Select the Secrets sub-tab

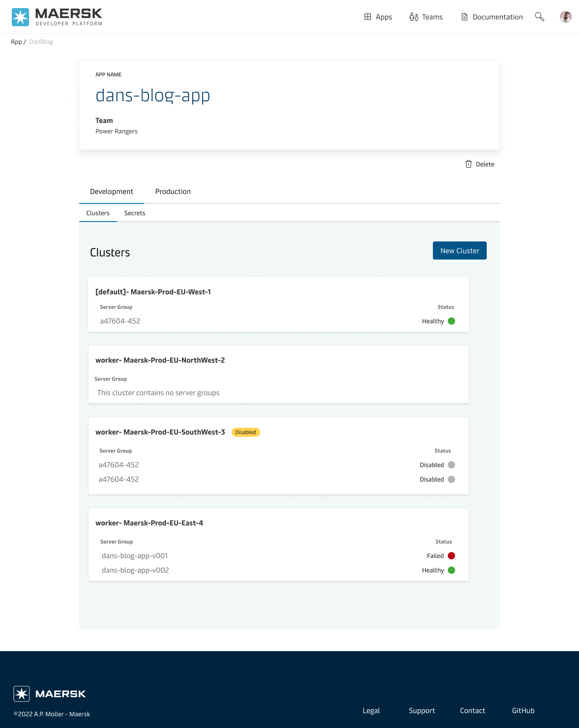point(135,213)
